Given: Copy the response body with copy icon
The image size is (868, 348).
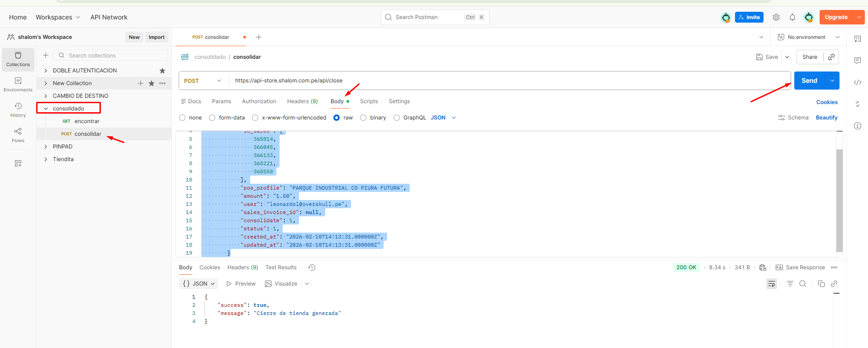Looking at the screenshot, I should click(x=821, y=284).
